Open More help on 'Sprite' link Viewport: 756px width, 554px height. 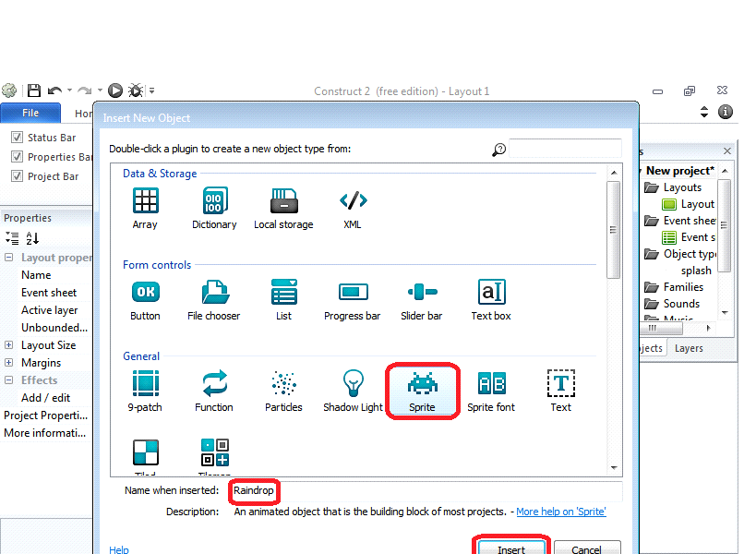click(x=560, y=512)
